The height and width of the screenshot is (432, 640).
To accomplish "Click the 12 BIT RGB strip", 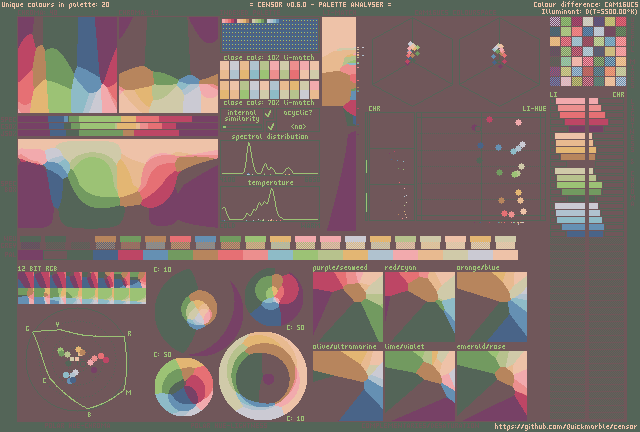I will [x=81, y=288].
